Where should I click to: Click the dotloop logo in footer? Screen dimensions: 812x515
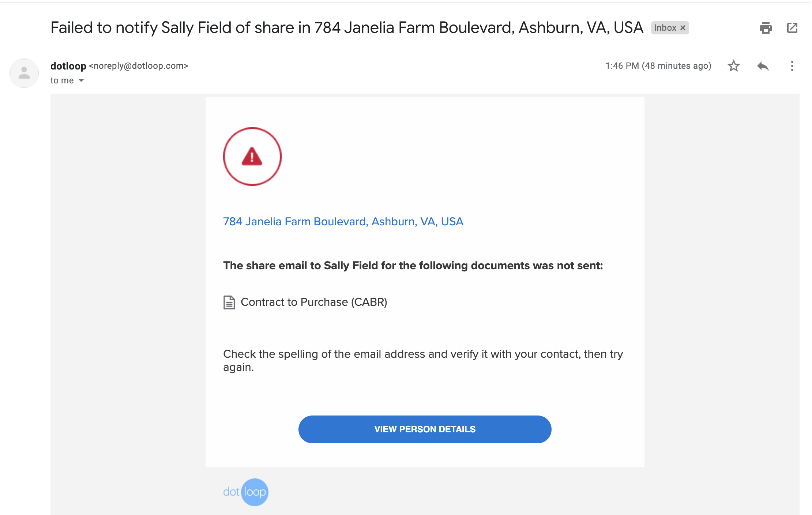point(246,492)
